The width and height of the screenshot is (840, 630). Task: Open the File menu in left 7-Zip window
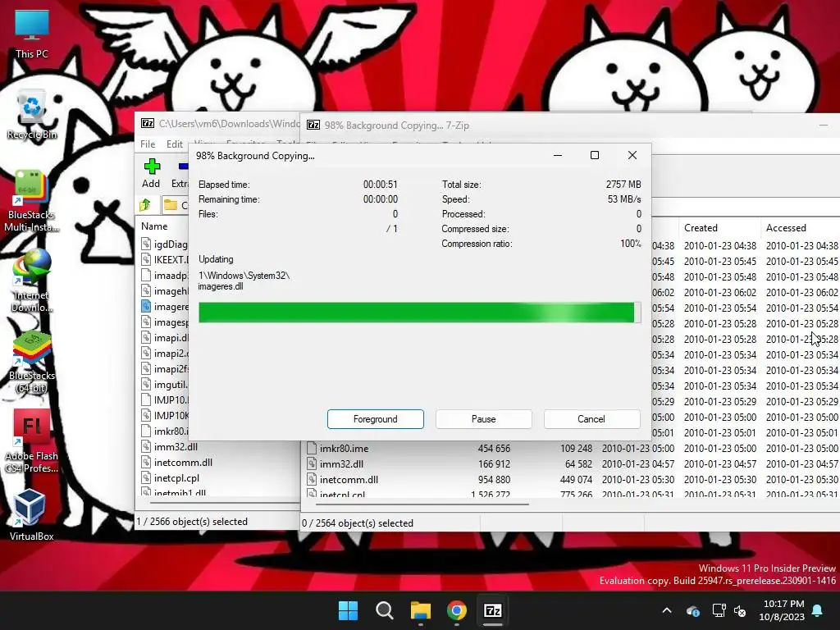(148, 144)
